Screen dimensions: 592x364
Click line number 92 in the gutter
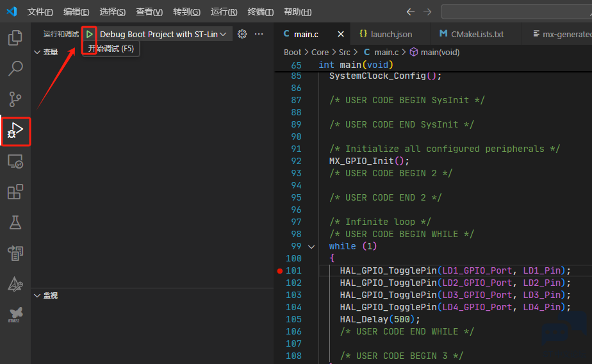click(x=297, y=161)
